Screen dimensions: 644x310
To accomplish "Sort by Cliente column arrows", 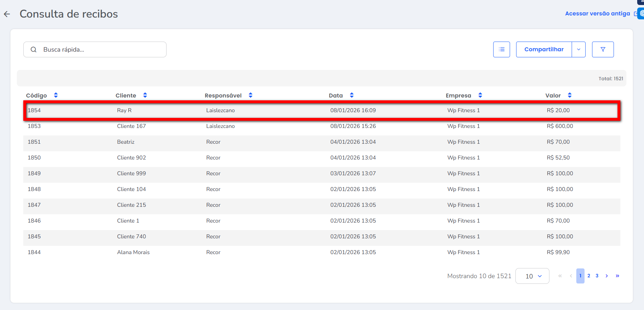I will click(x=145, y=95).
